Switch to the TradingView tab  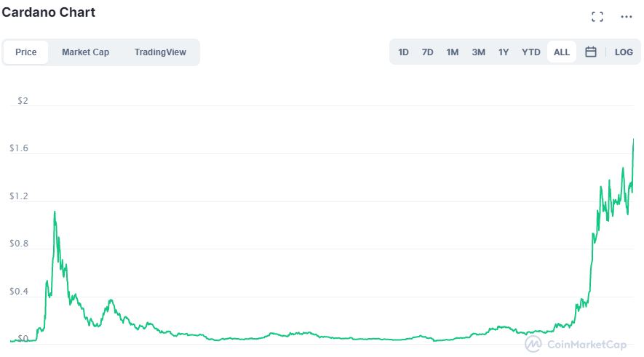(x=160, y=52)
